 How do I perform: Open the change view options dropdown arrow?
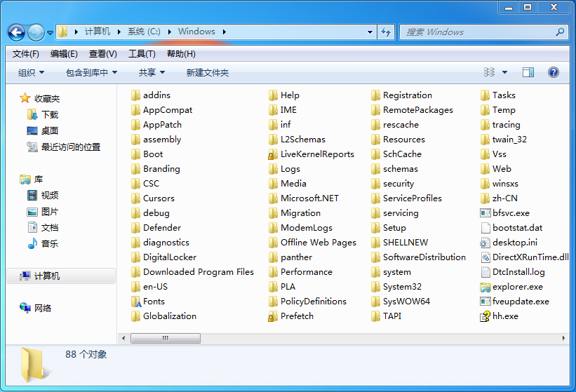coord(504,72)
